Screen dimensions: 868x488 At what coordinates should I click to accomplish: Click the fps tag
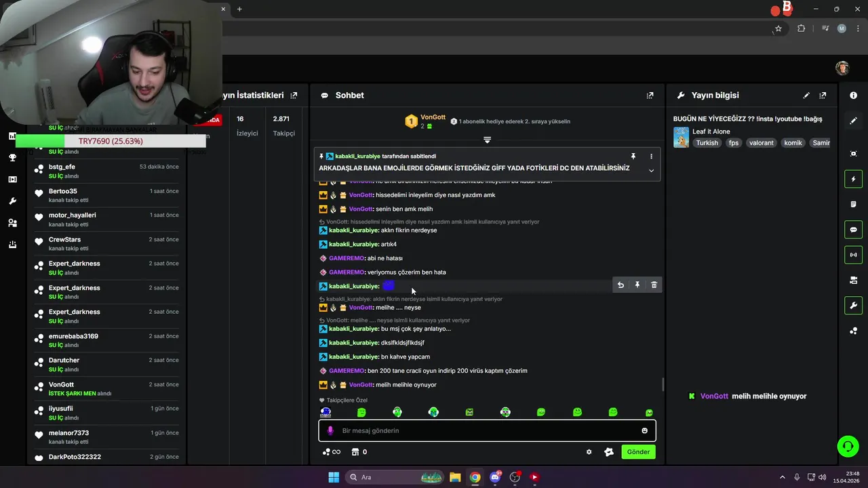[x=734, y=143]
